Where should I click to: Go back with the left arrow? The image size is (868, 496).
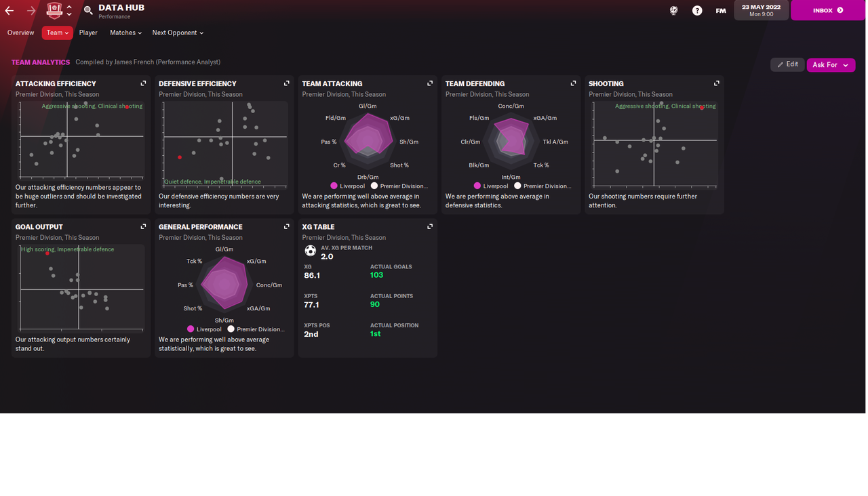click(x=9, y=10)
